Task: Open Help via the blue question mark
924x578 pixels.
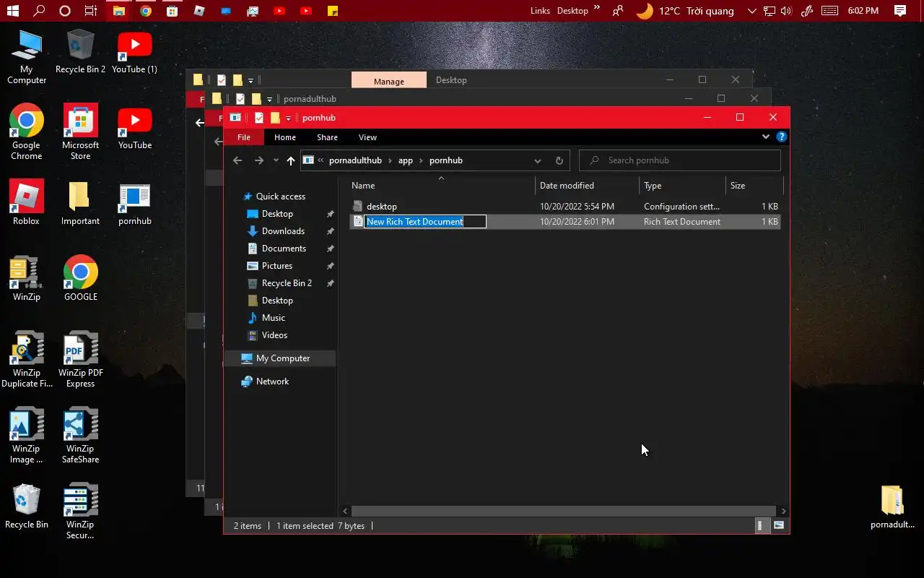Action: (781, 137)
